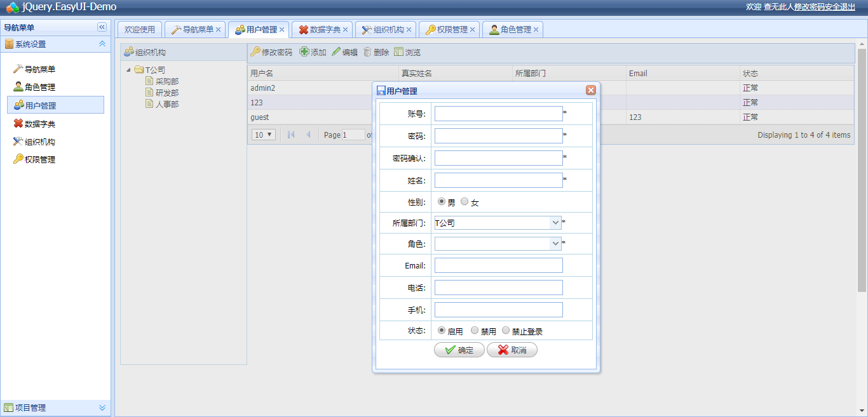Click the 编辑 toolbar button

345,52
